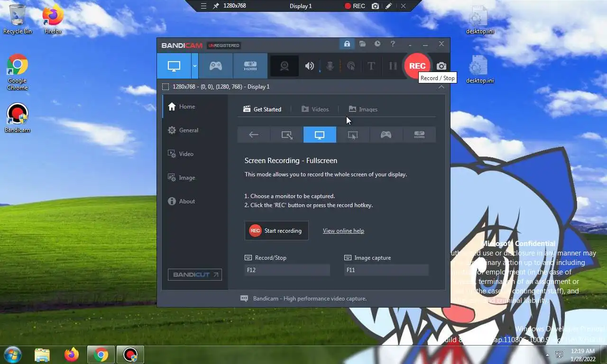This screenshot has height=364, width=607.
Task: Click the Start recording button
Action: point(276,231)
